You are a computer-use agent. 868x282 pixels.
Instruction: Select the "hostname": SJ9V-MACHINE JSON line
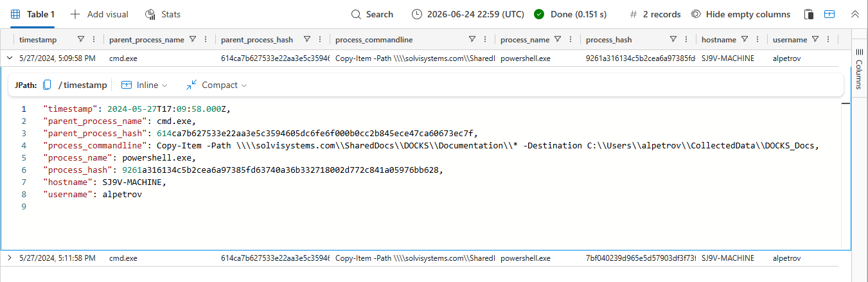(x=105, y=182)
